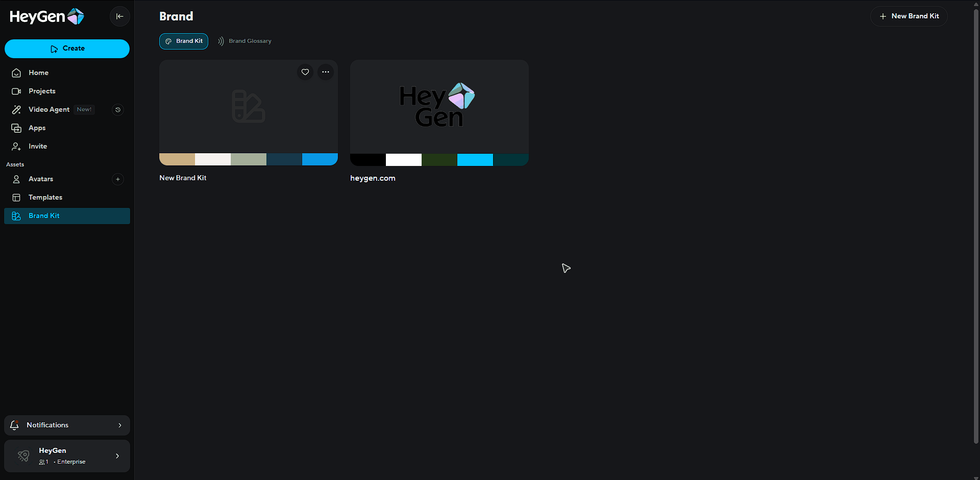Collapse the sidebar with the arrow icon
Screen dimensions: 980x480
point(119,16)
